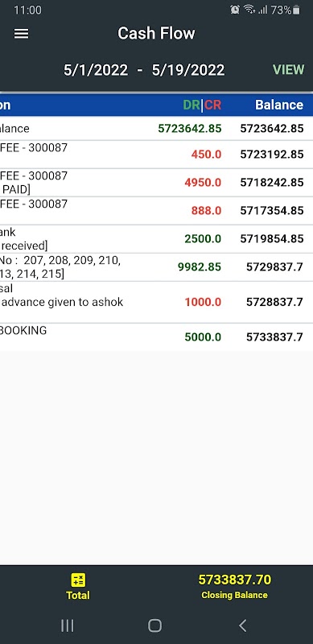Screen dimensions: 313x644
Task: Select the start date 5/1/2022
Action: point(96,70)
